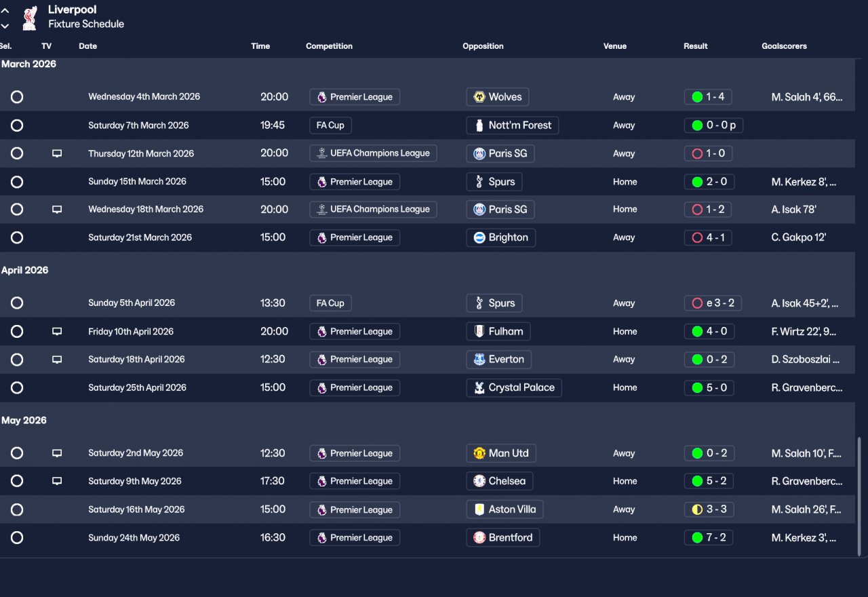The height and width of the screenshot is (597, 868).
Task: Sort by the Result column header
Action: pyautogui.click(x=695, y=46)
